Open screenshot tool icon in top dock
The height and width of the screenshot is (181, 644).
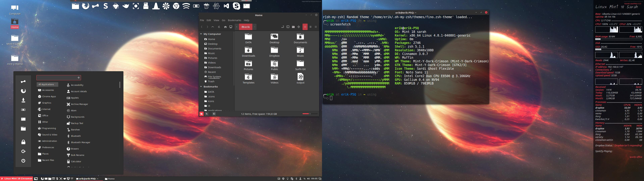point(136,6)
